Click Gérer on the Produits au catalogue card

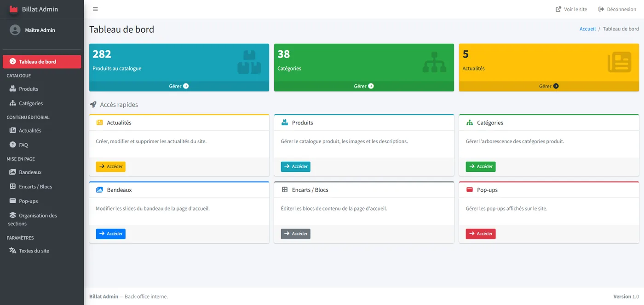point(179,86)
